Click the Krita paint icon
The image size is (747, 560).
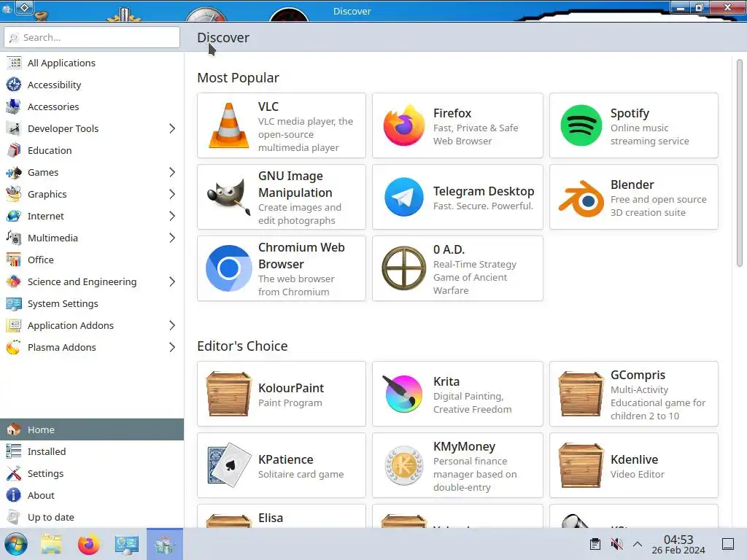point(403,393)
